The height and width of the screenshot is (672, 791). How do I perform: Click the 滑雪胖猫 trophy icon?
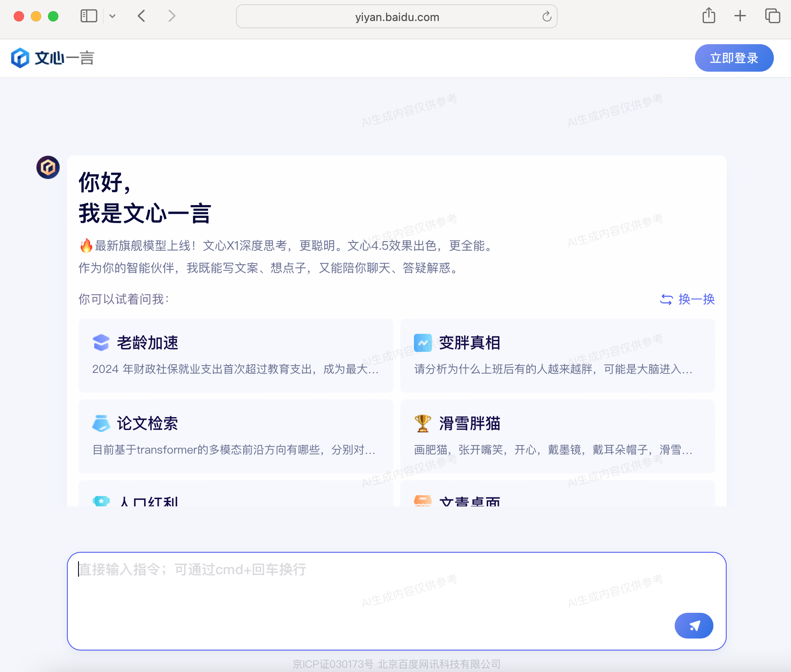pyautogui.click(x=423, y=423)
